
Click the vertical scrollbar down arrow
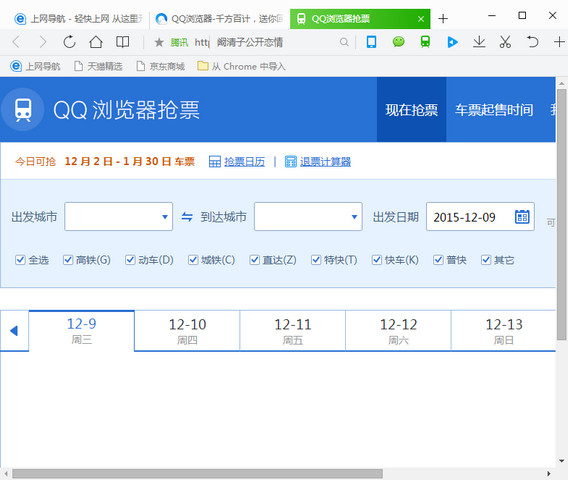562,461
